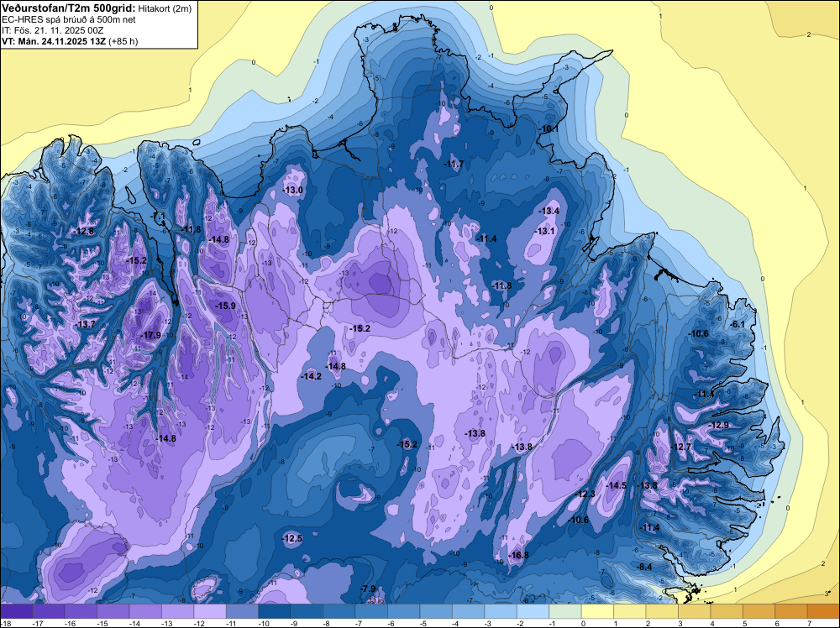Image resolution: width=840 pixels, height=628 pixels.
Task: Click the valid time "VT: Mán. 24.11.2025 13Z"
Action: pyautogui.click(x=54, y=41)
